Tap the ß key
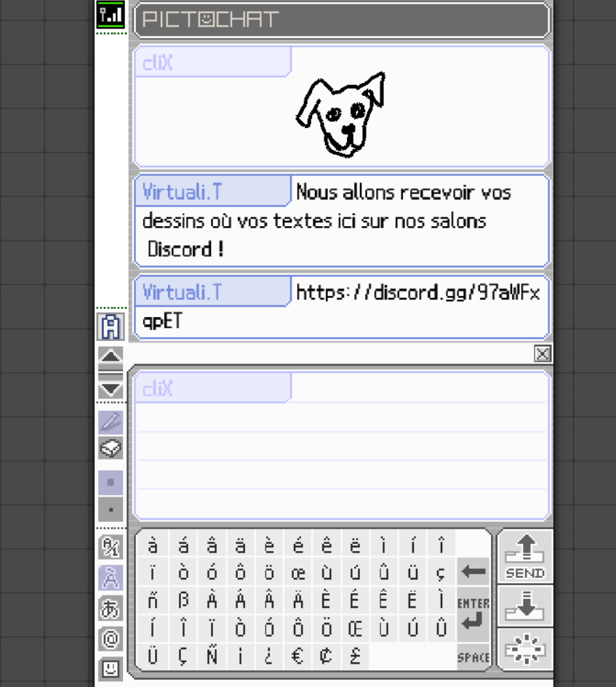The image size is (616, 687). click(183, 600)
